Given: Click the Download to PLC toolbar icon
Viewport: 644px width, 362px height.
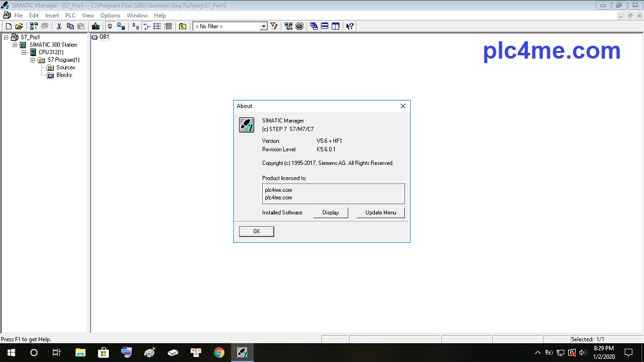Looking at the screenshot, I should 96,26.
